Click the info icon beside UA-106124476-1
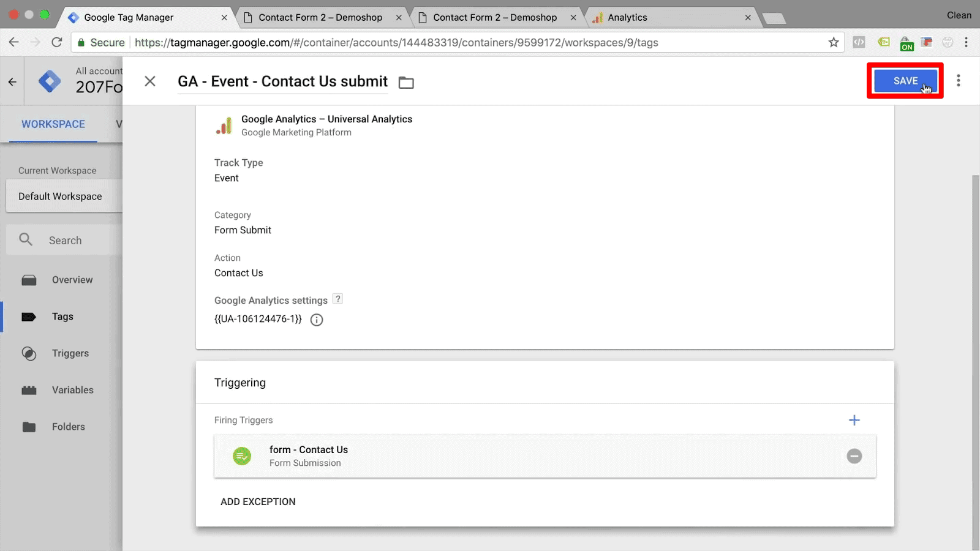Image resolution: width=980 pixels, height=551 pixels. click(316, 319)
